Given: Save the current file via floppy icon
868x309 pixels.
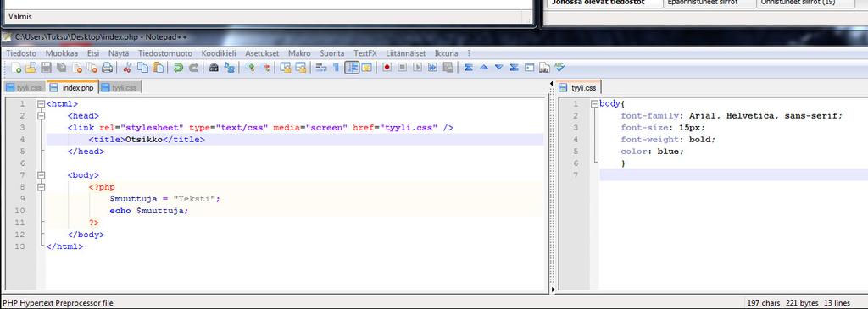Looking at the screenshot, I should pyautogui.click(x=46, y=68).
